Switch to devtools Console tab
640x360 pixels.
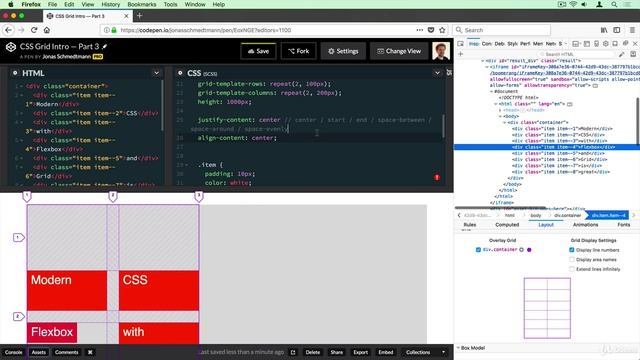tap(487, 44)
